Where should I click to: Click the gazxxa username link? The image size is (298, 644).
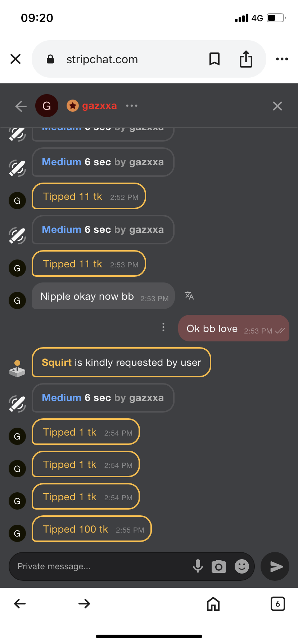click(x=99, y=106)
